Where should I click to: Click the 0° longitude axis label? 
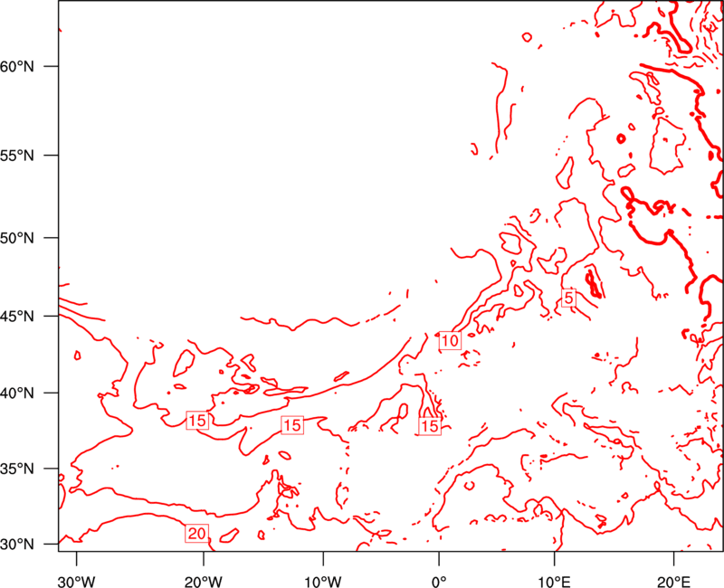439,582
